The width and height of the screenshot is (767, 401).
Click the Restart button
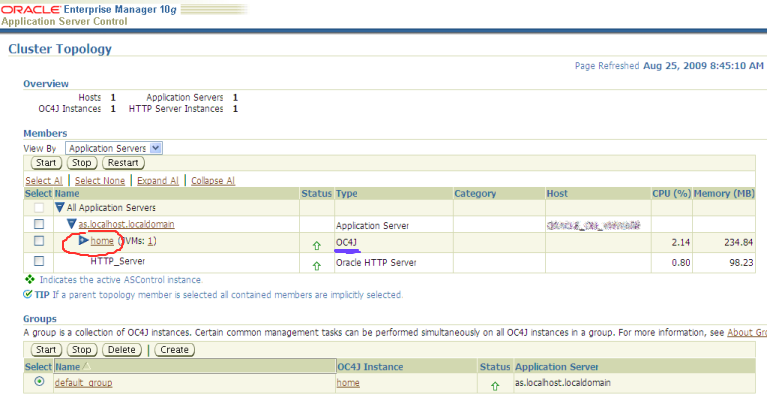(x=123, y=163)
